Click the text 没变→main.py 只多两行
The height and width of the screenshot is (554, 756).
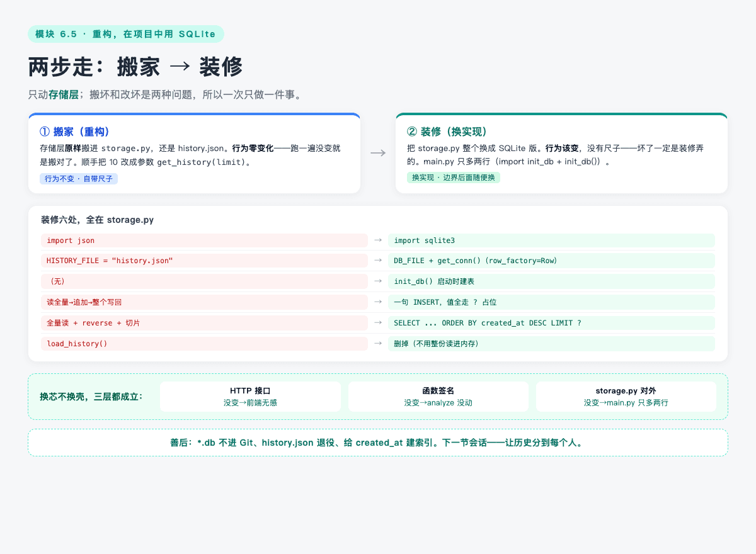tap(626, 403)
